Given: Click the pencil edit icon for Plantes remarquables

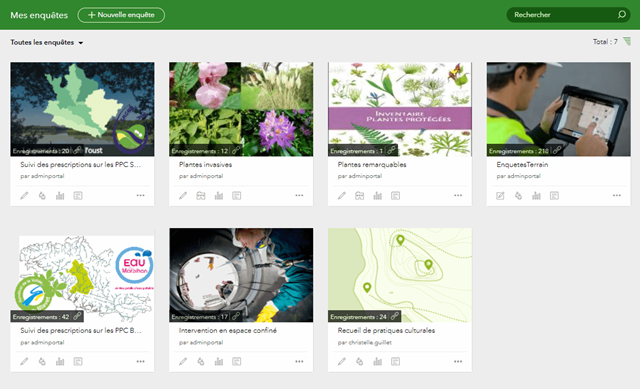Looking at the screenshot, I should coord(342,196).
